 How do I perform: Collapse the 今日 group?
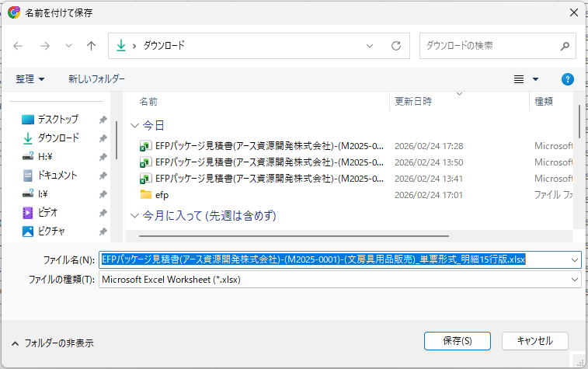(x=135, y=125)
